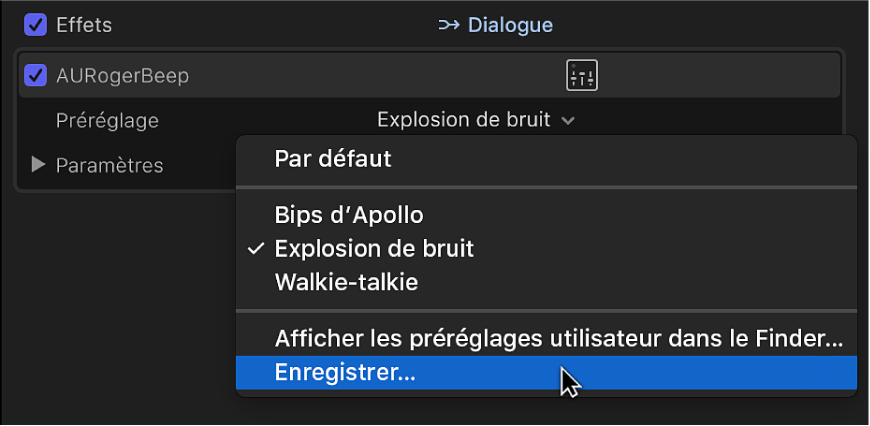This screenshot has width=870, height=426.
Task: Select the Bips d'Apollo preset
Action: (x=349, y=214)
